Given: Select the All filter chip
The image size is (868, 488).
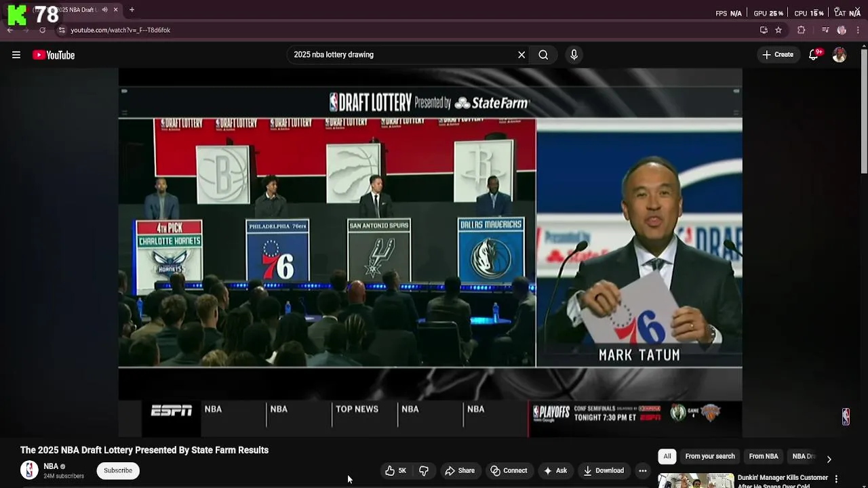Looking at the screenshot, I should (x=667, y=456).
